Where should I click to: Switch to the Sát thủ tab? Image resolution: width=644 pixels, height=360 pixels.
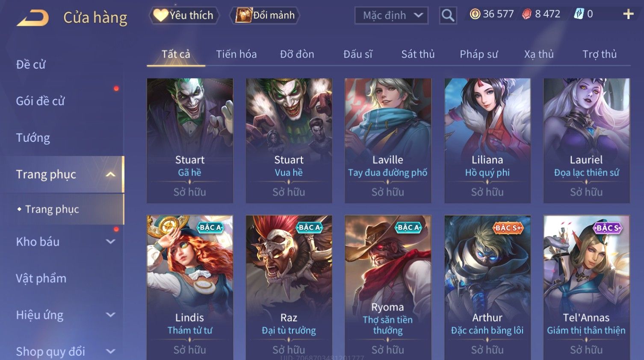click(x=418, y=54)
